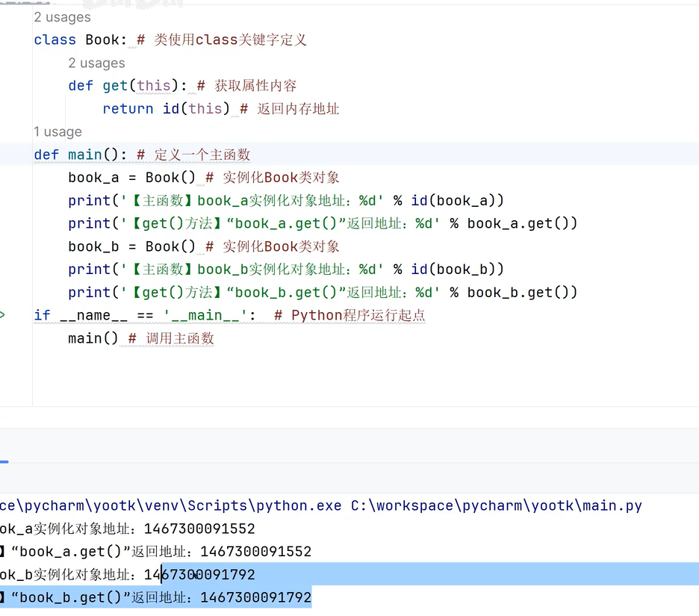This screenshot has height=616, width=699.
Task: Click the selected console value "1467300091792" on the book_b实例化 line
Action: (199, 574)
